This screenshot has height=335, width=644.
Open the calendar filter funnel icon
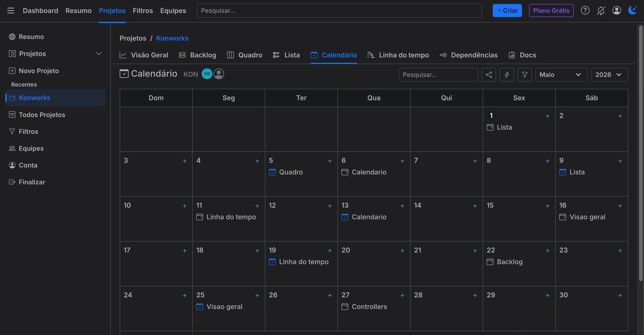525,74
